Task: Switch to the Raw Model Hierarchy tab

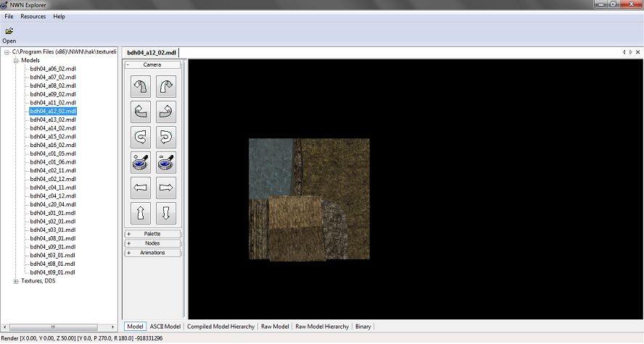Action: [x=322, y=327]
